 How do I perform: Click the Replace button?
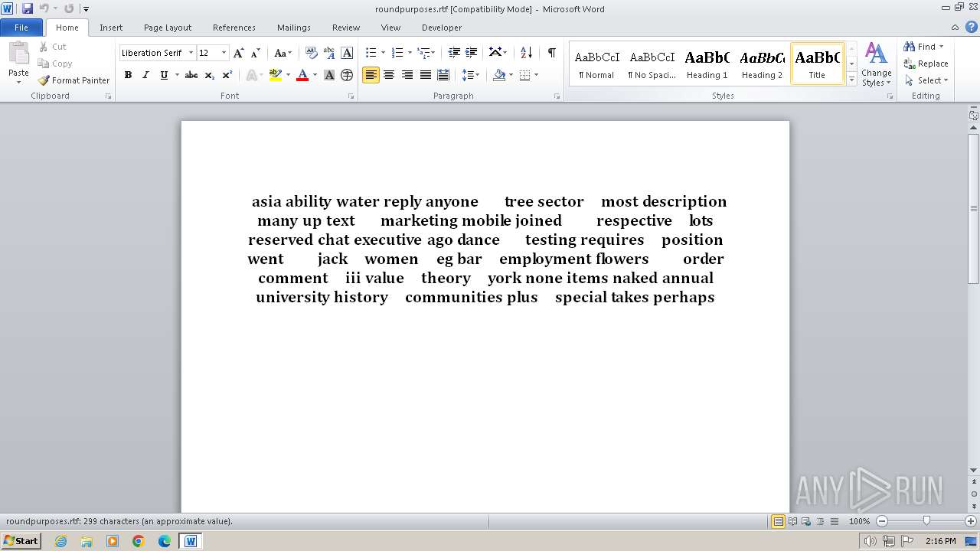point(926,64)
